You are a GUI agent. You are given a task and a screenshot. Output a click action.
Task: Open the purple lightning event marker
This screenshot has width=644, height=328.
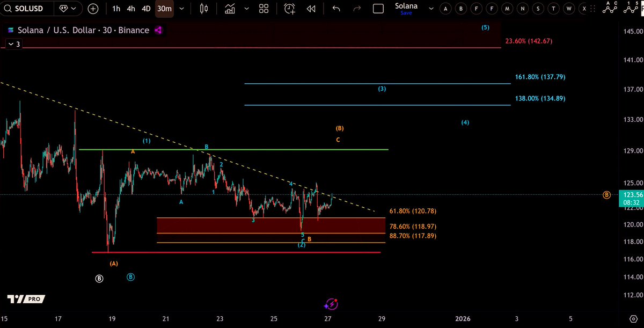[331, 304]
